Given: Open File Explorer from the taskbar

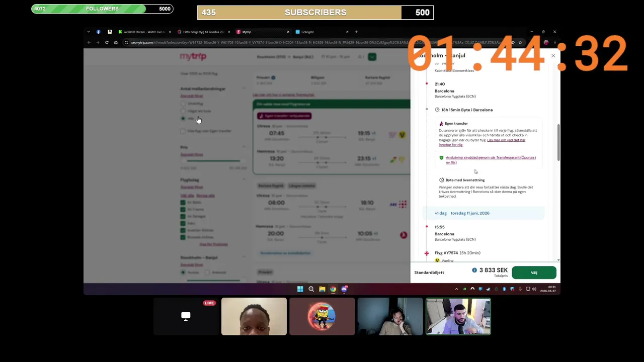Looking at the screenshot, I should (322, 289).
